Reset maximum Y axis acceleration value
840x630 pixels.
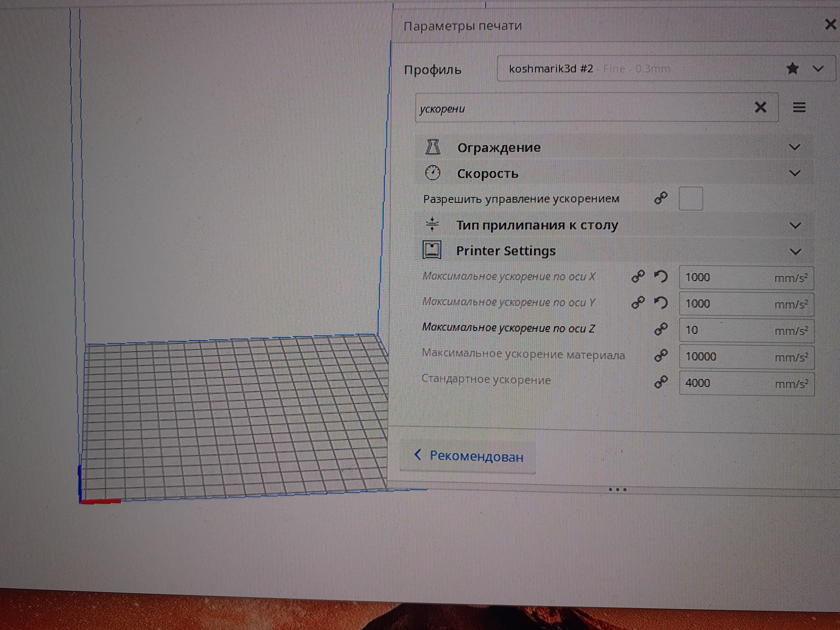click(661, 303)
